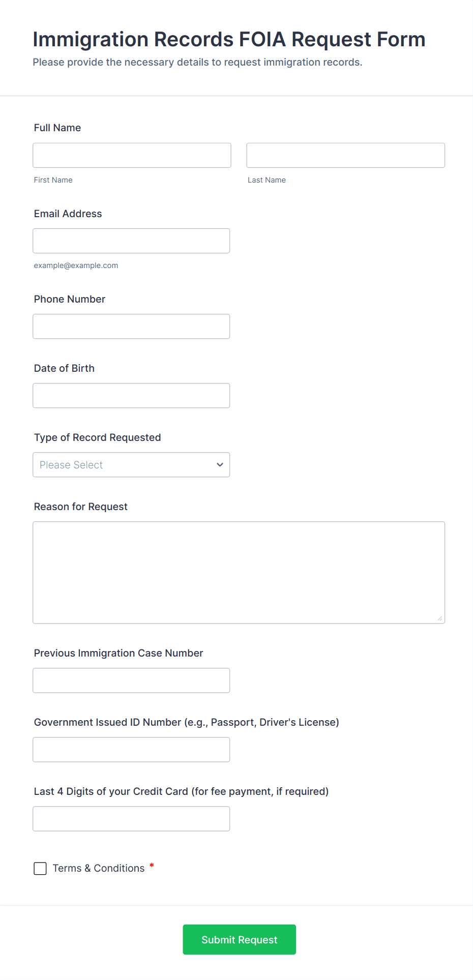Click the Full Name field label
The image size is (473, 980).
tap(57, 128)
